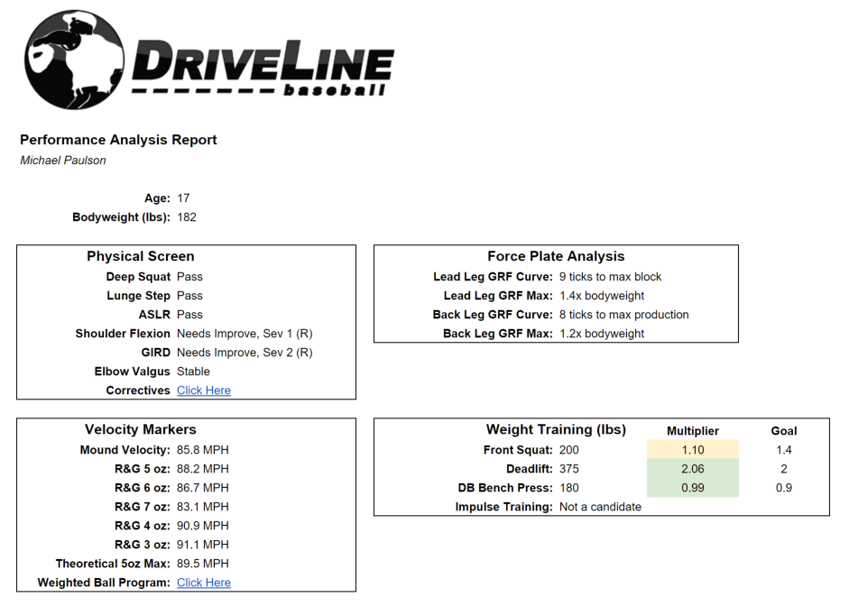Select the 'Velocity Markers' section title

[140, 429]
